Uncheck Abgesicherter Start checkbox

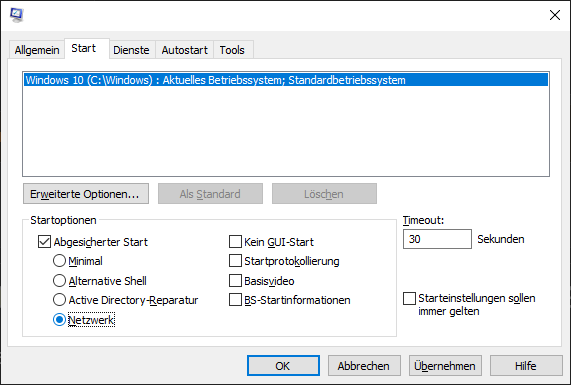click(44, 242)
